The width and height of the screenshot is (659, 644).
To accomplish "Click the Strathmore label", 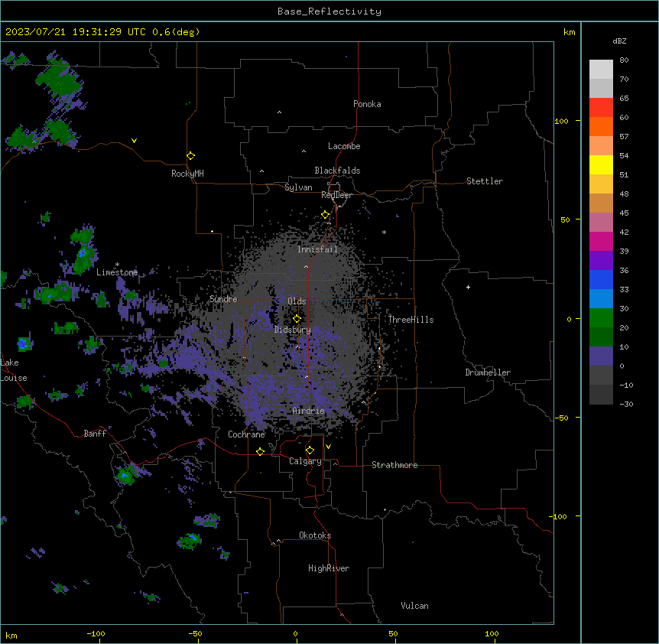I will point(394,465).
